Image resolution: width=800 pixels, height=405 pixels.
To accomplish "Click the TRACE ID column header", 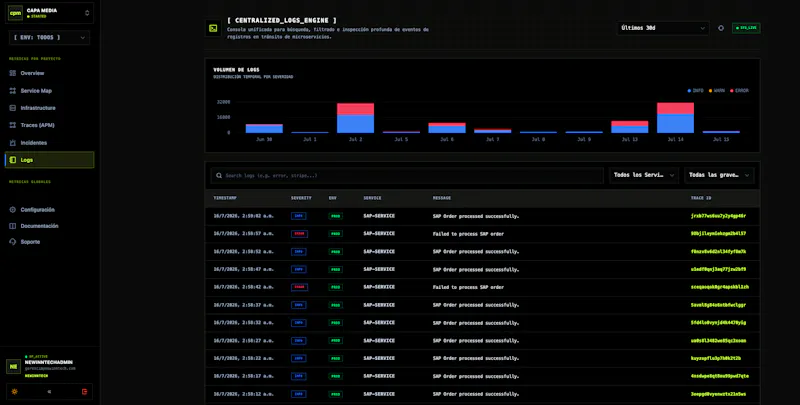I will [701, 198].
